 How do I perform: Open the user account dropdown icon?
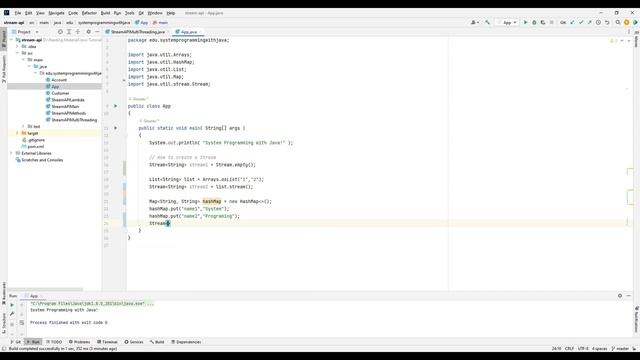(x=475, y=22)
